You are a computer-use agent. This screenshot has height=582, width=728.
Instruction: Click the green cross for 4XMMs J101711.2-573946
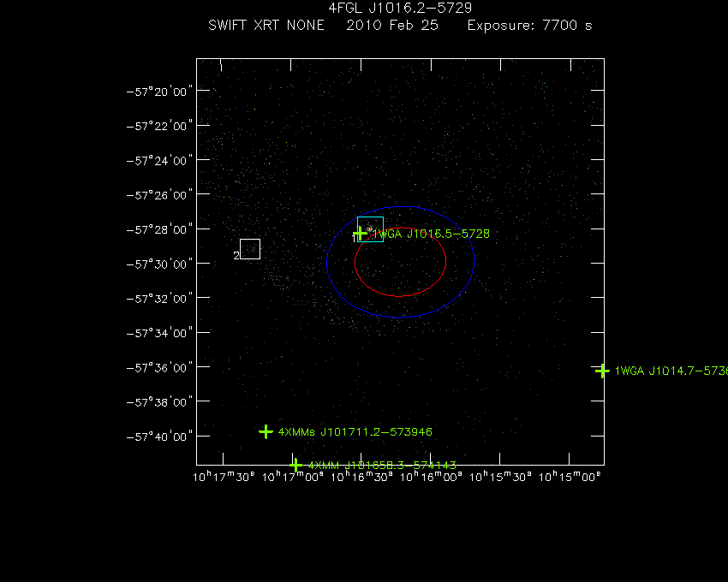(x=266, y=431)
